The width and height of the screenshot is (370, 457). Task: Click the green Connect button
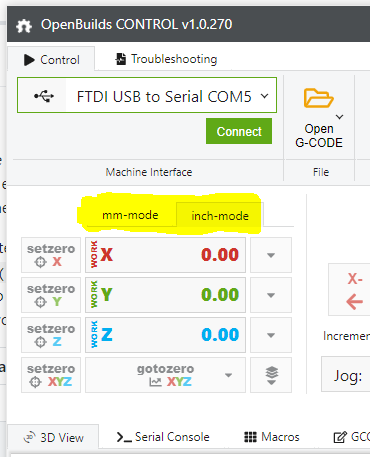click(x=239, y=131)
